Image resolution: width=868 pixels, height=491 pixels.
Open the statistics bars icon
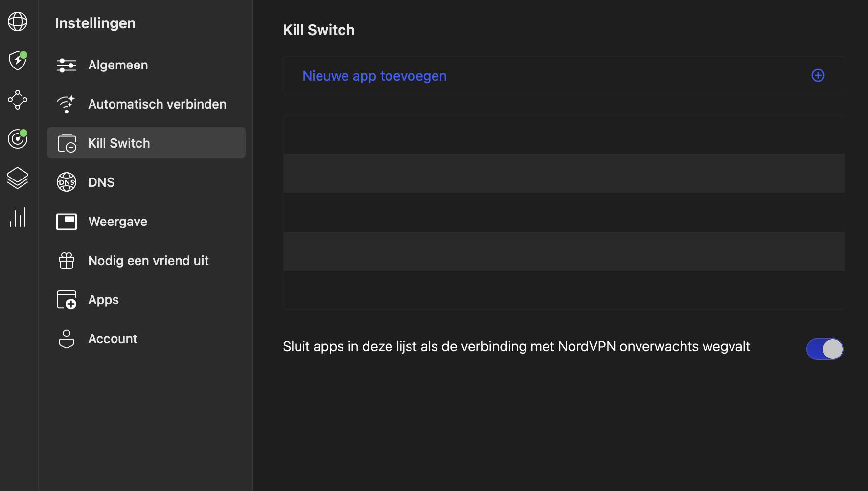18,218
